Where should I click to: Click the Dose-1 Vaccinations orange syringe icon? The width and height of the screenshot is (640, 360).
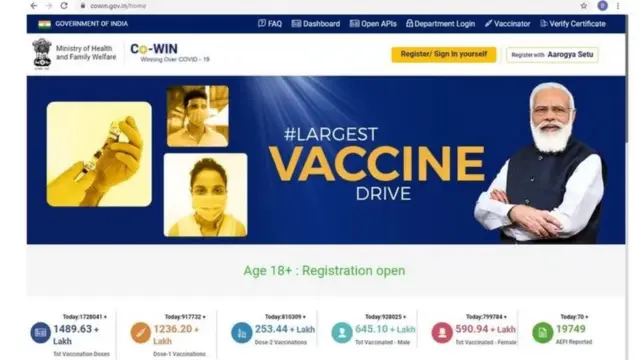pos(140,333)
